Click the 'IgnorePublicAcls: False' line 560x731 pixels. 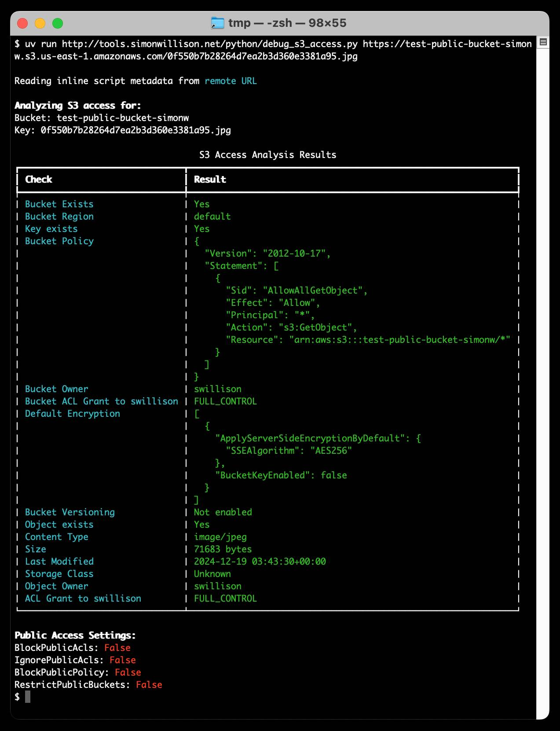75,660
